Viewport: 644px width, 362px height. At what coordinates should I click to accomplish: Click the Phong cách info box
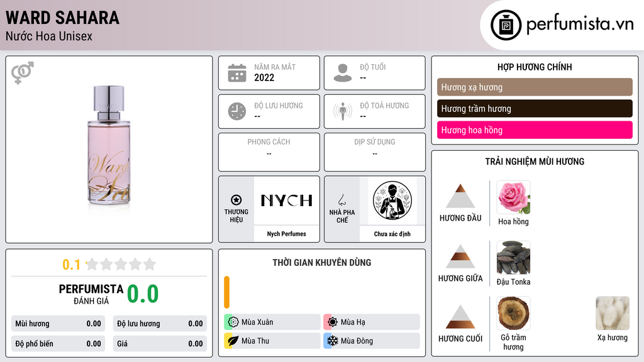click(269, 152)
